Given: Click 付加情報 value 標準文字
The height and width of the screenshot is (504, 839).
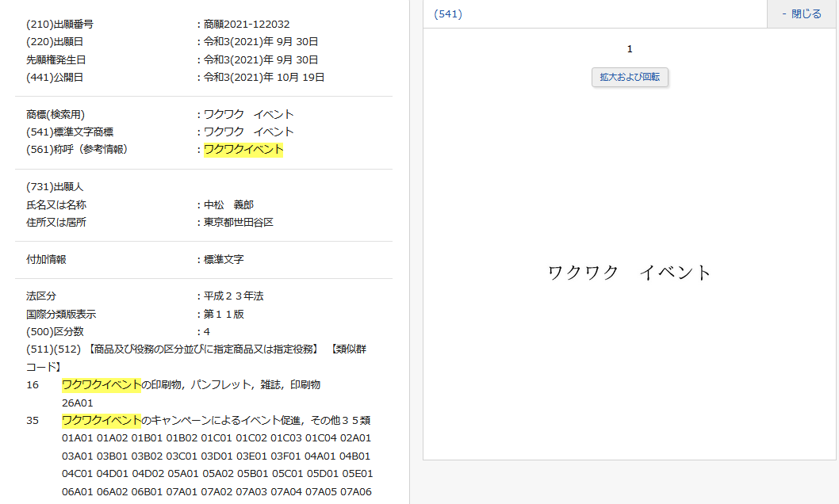Looking at the screenshot, I should 224,260.
